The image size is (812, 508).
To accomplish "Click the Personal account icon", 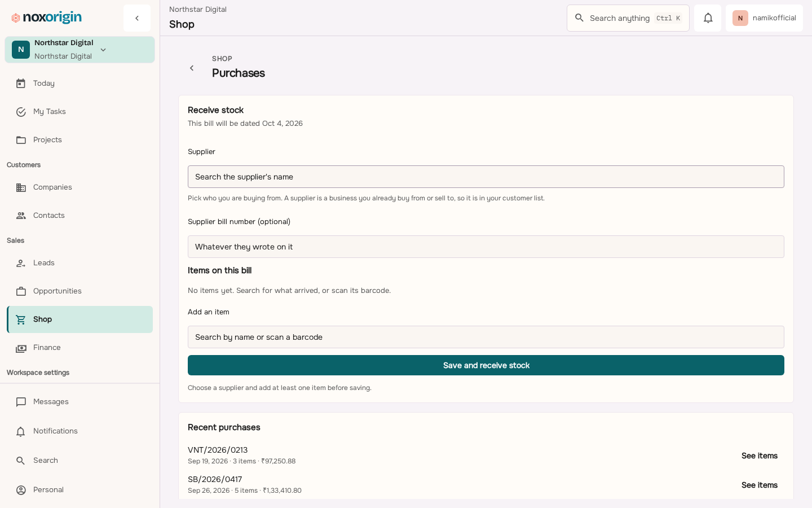I will tap(21, 490).
